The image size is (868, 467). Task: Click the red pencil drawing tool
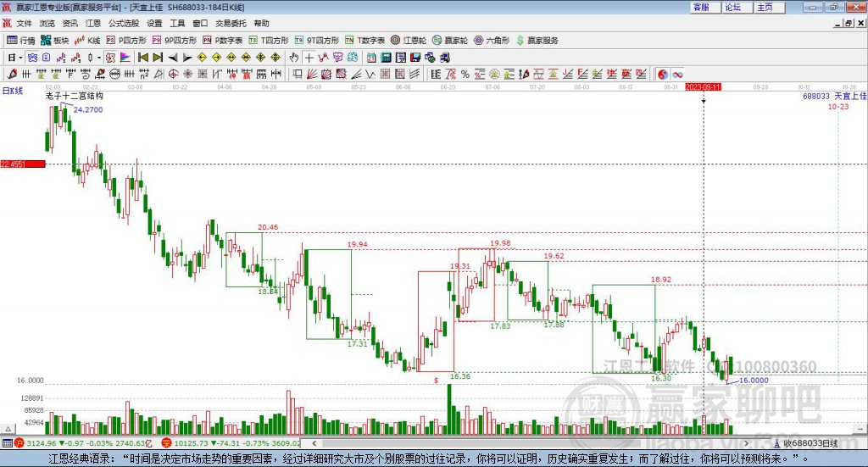12,74
